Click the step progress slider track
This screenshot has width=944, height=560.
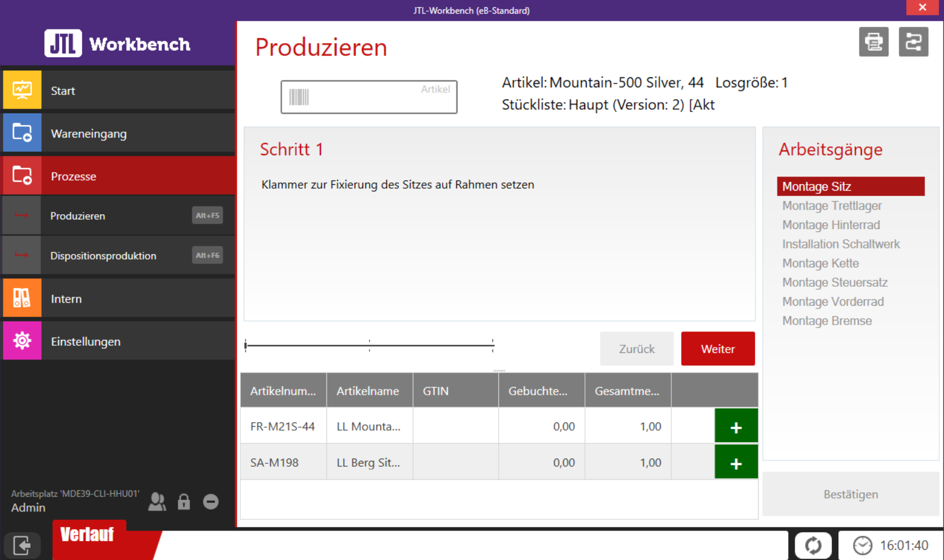[369, 345]
